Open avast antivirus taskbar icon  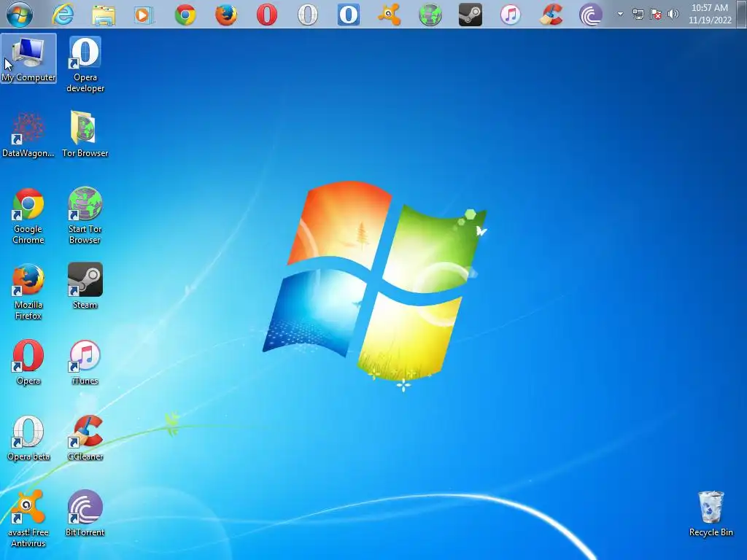point(390,15)
